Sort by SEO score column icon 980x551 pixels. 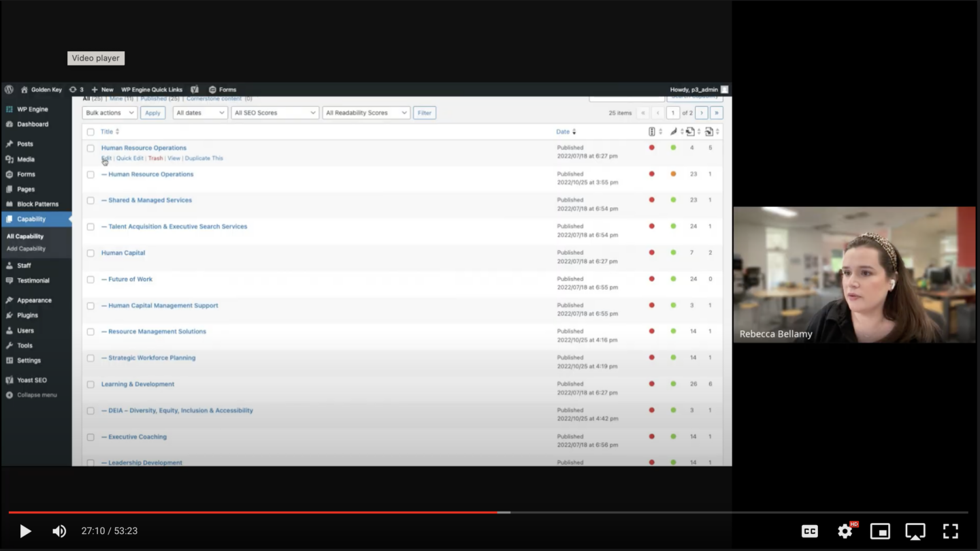pos(655,131)
